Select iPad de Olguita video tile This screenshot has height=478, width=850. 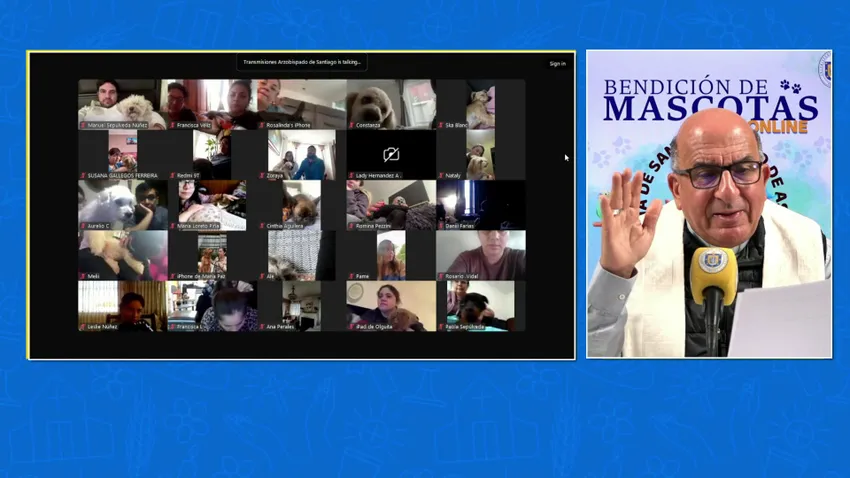(x=391, y=304)
